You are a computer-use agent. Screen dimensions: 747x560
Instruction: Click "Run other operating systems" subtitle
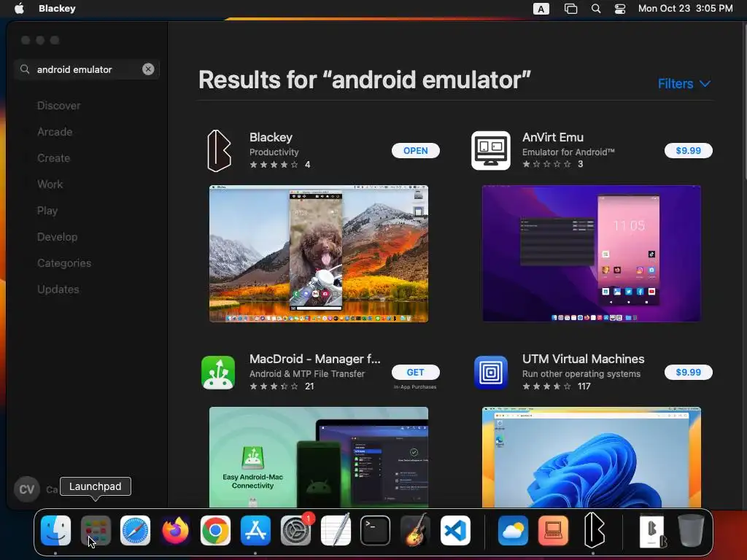click(x=581, y=374)
